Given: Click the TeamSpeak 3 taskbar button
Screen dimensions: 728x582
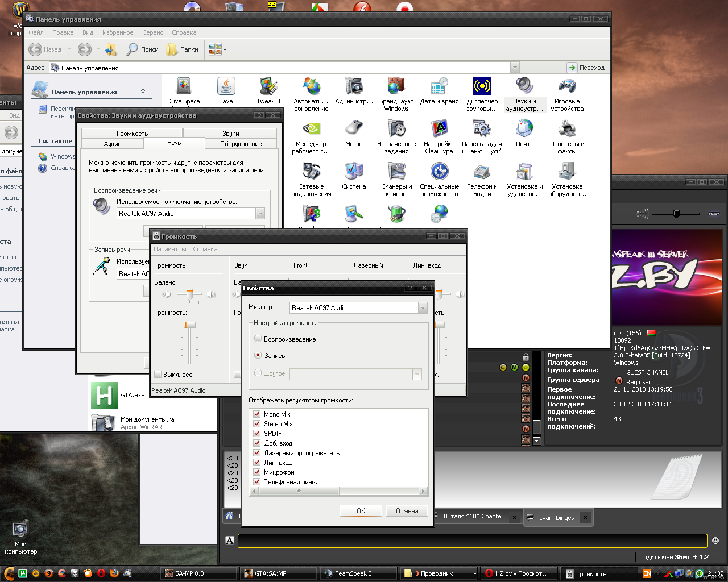Looking at the screenshot, I should pos(358,573).
